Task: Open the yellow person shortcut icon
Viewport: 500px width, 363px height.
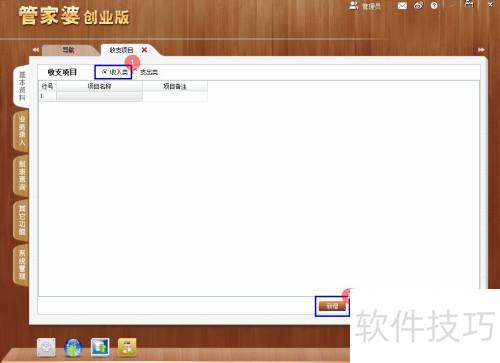Action: click(x=127, y=347)
